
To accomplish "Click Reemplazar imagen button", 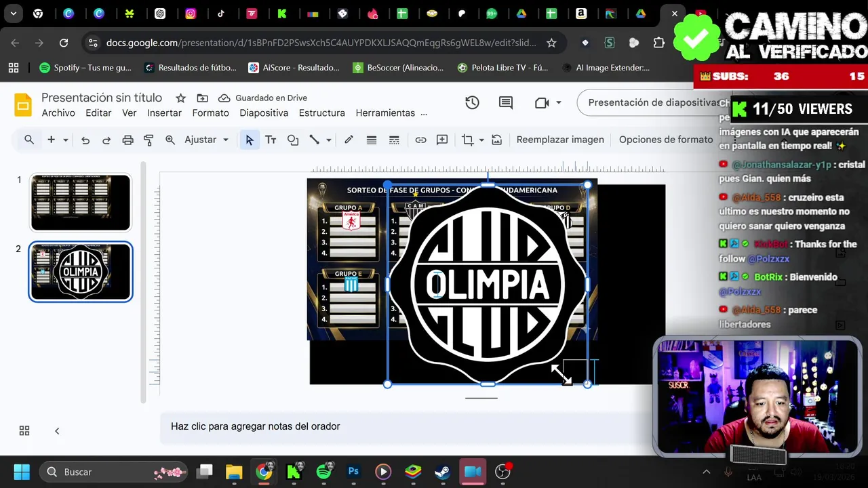I will 560,140.
